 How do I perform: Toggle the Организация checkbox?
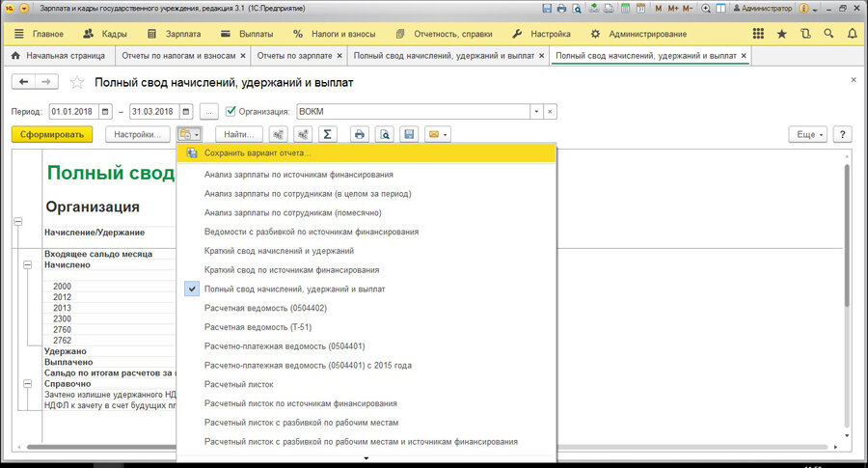pos(231,111)
